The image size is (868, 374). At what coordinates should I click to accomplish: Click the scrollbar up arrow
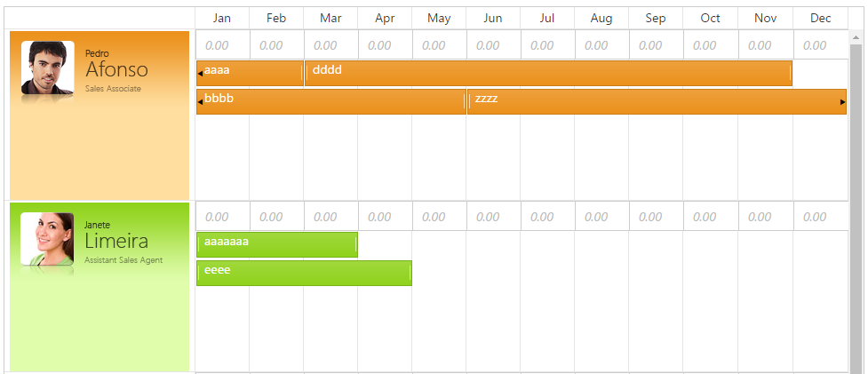tap(856, 38)
